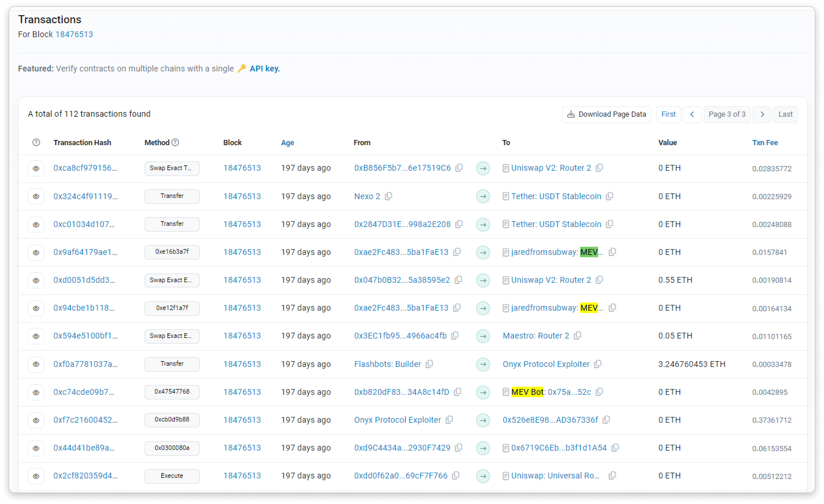Copy Flashbots: Builder address
Screen dimensions: 824x504
click(x=429, y=364)
